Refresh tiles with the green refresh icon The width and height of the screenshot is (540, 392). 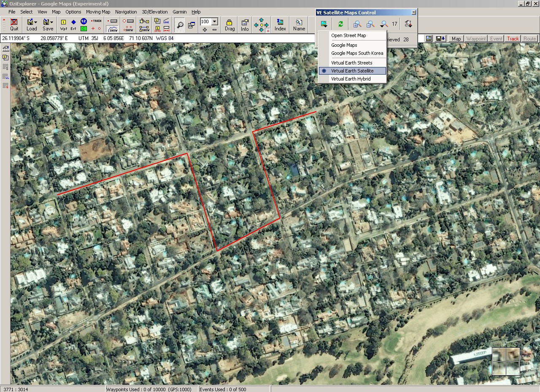pyautogui.click(x=341, y=24)
